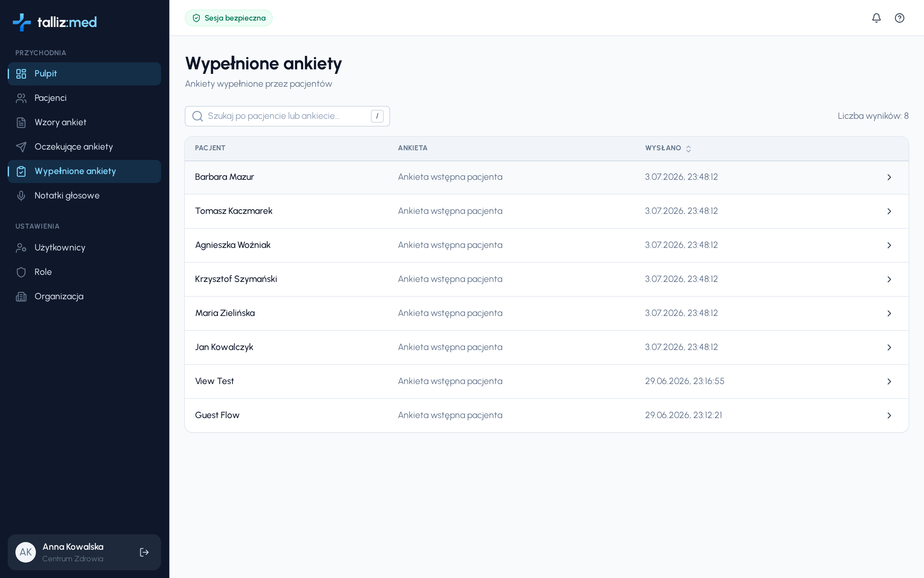Click the shield icon in Sesja bezpieczna badge
Screen dimensions: 924x578
pyautogui.click(x=196, y=18)
